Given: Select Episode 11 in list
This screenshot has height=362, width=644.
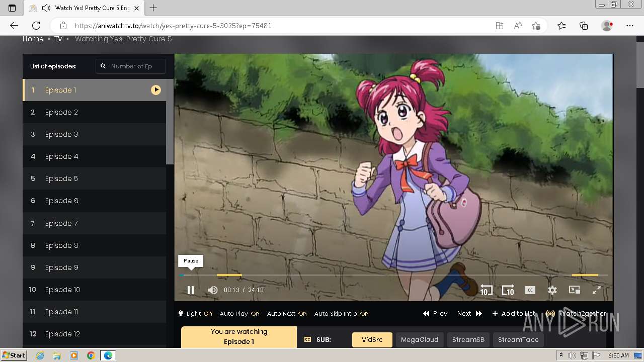Looking at the screenshot, I should (x=94, y=312).
